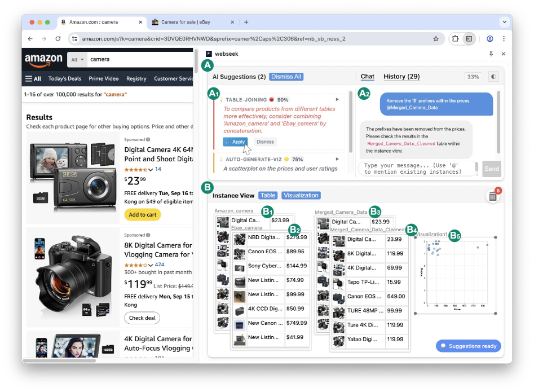Click the side panel toggle icon in toolbar

[469, 39]
